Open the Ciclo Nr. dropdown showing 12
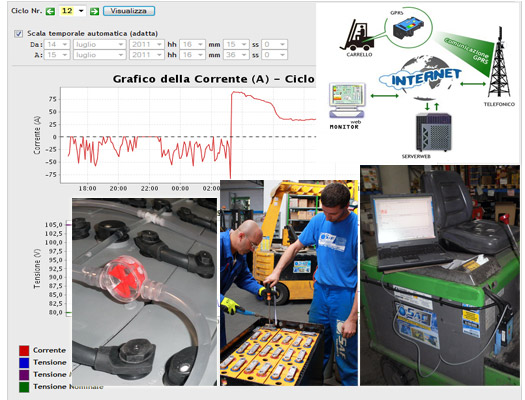Image resolution: width=525 pixels, height=400 pixels. [x=72, y=11]
